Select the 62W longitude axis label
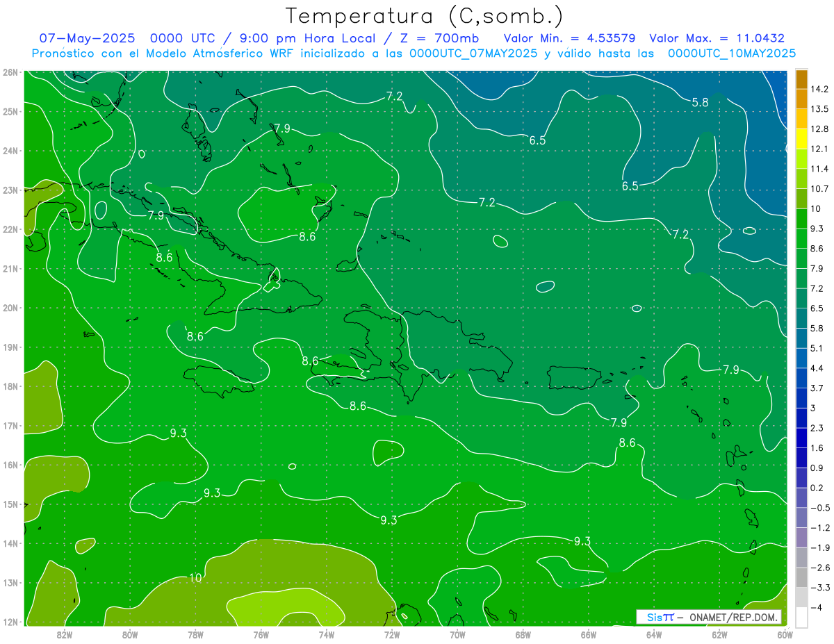Screen dimensions: 834x644 click(x=720, y=634)
